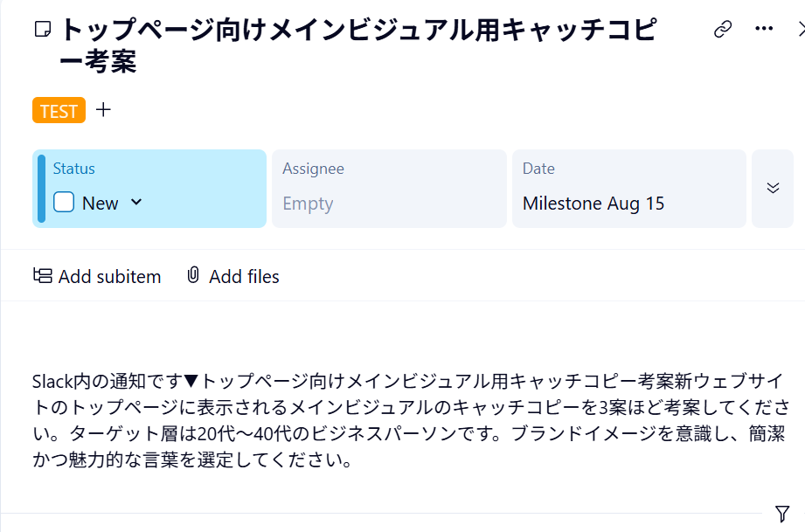
Task: Click the Date field label
Action: [538, 169]
